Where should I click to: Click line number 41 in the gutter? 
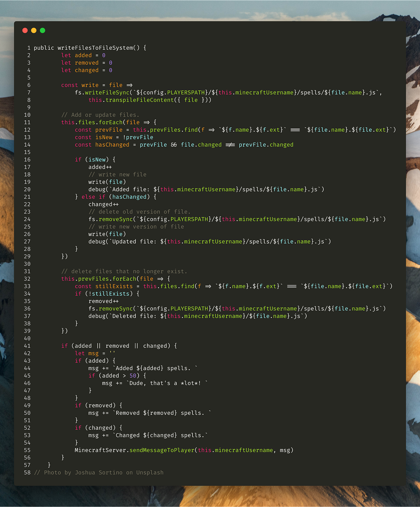27,346
